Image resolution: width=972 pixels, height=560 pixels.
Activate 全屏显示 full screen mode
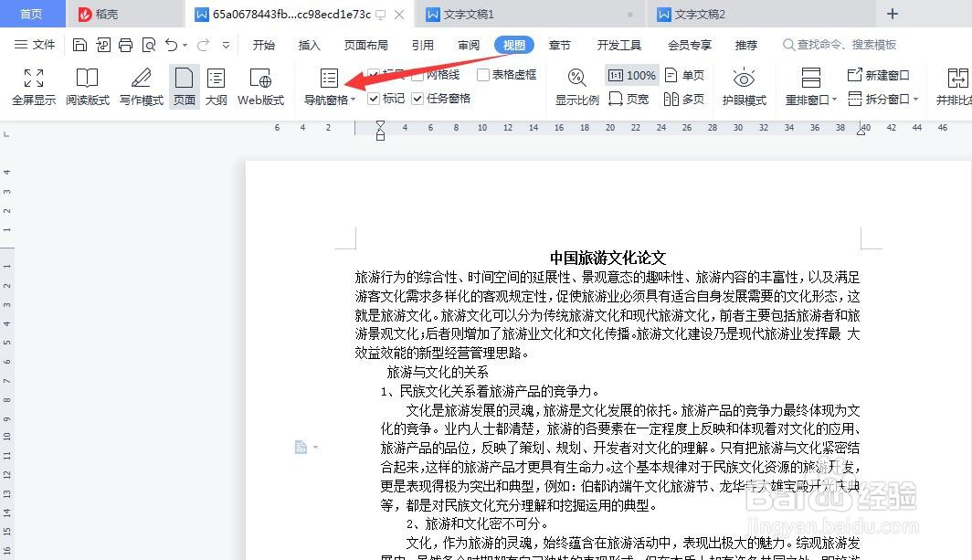(33, 87)
